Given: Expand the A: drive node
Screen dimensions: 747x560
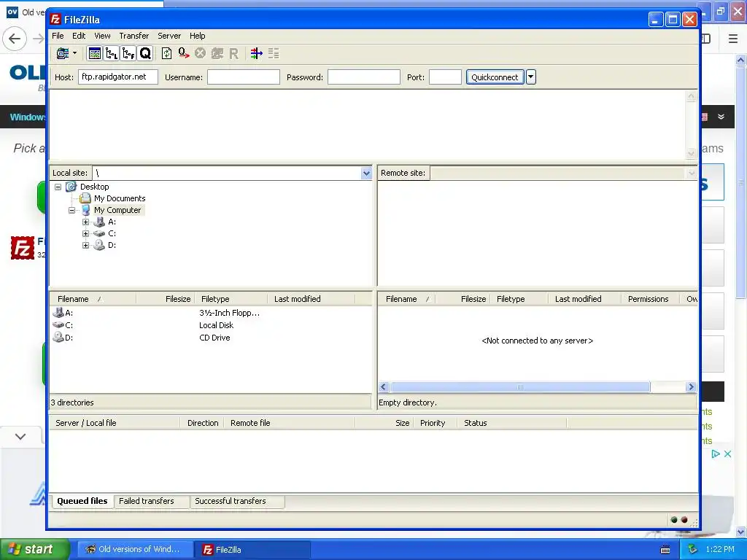Looking at the screenshot, I should tap(86, 222).
